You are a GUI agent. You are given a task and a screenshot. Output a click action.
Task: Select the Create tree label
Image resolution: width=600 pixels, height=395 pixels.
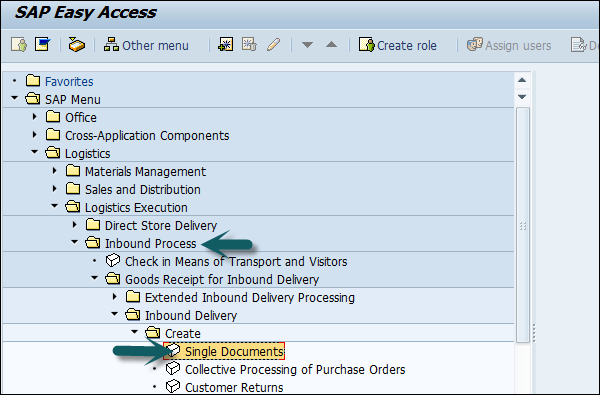pyautogui.click(x=183, y=333)
